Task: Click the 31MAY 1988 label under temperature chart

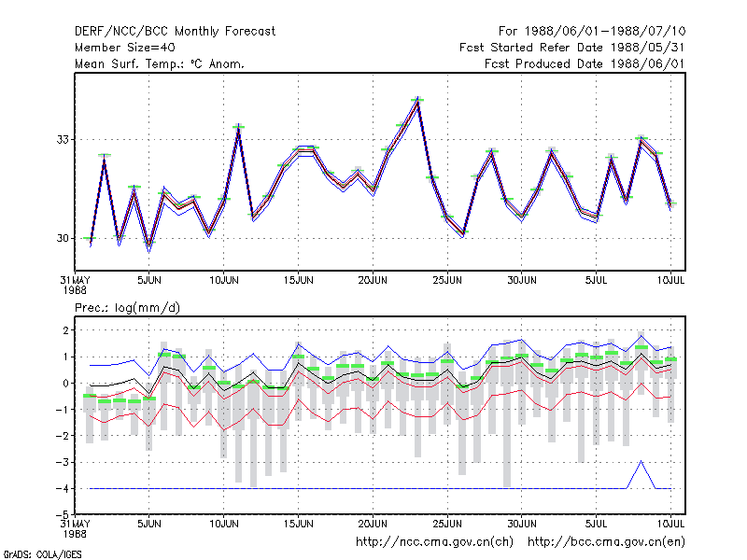Action: (x=75, y=285)
